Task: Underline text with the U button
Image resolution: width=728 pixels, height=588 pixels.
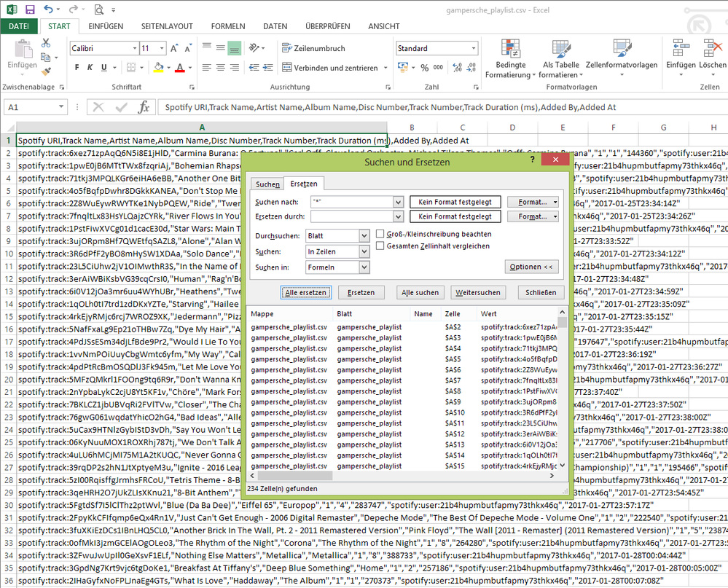Action: point(103,68)
